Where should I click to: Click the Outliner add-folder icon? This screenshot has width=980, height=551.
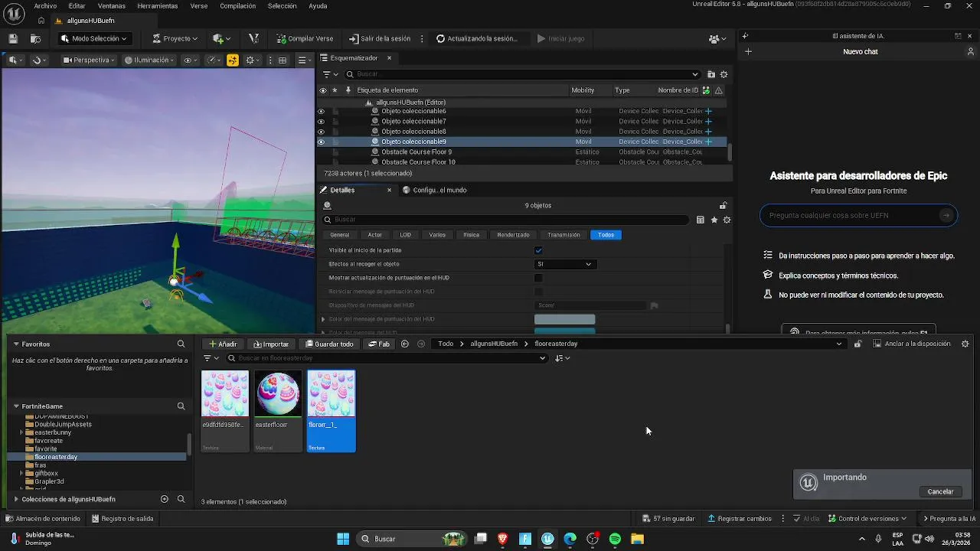(x=711, y=74)
